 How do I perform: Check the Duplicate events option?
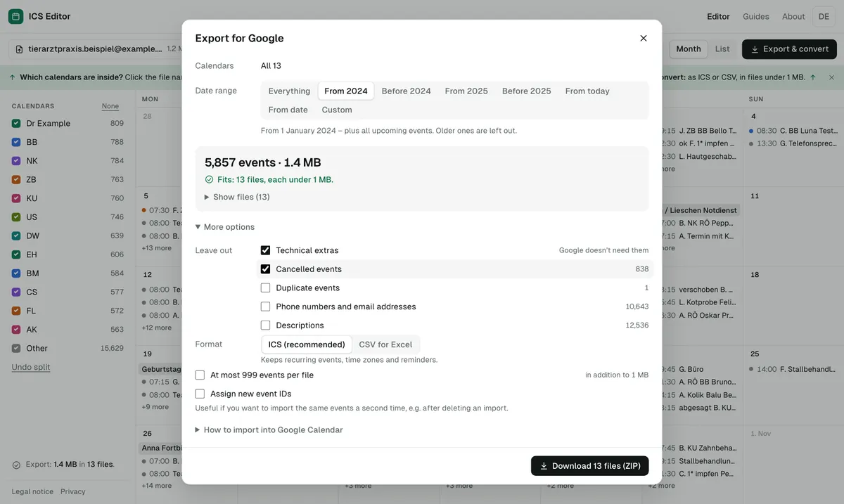265,287
